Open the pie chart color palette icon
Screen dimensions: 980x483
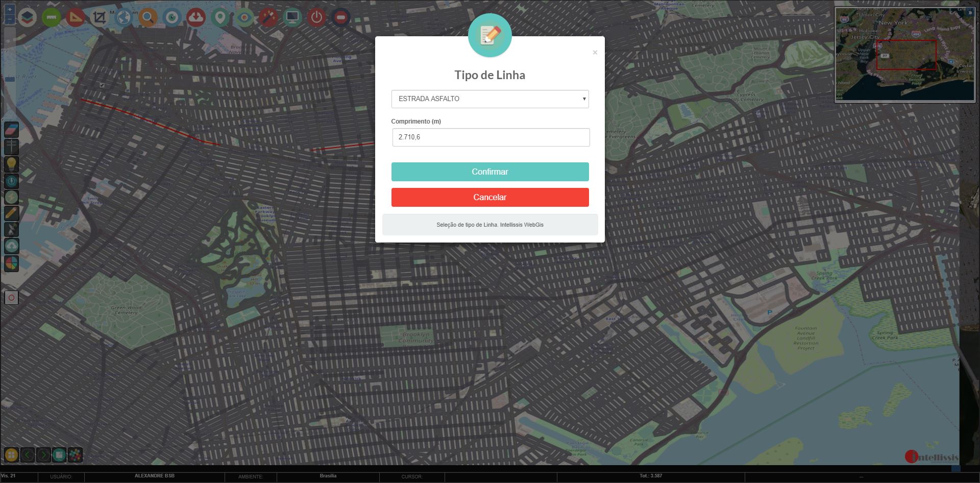tap(11, 263)
